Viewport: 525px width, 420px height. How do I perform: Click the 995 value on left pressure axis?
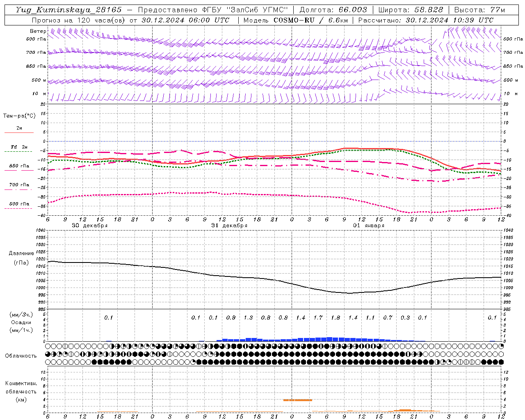[43, 295]
